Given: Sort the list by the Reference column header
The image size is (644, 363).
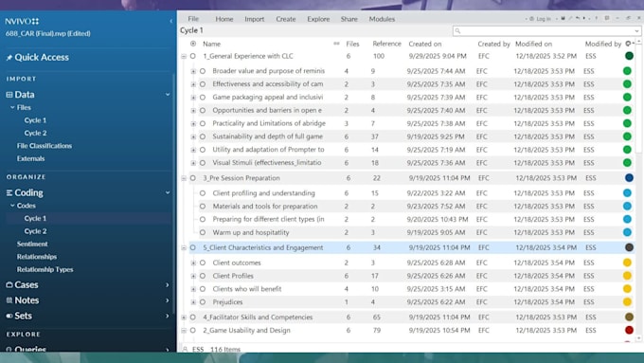Looking at the screenshot, I should coord(386,44).
